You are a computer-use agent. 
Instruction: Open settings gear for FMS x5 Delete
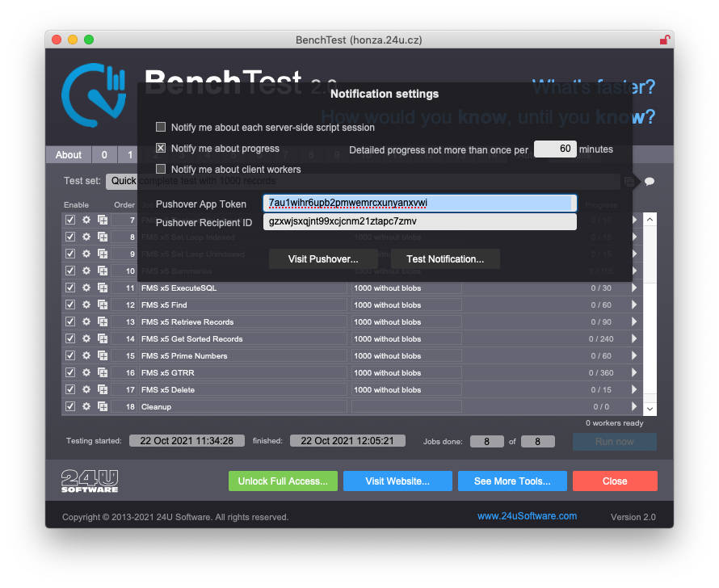(x=86, y=389)
